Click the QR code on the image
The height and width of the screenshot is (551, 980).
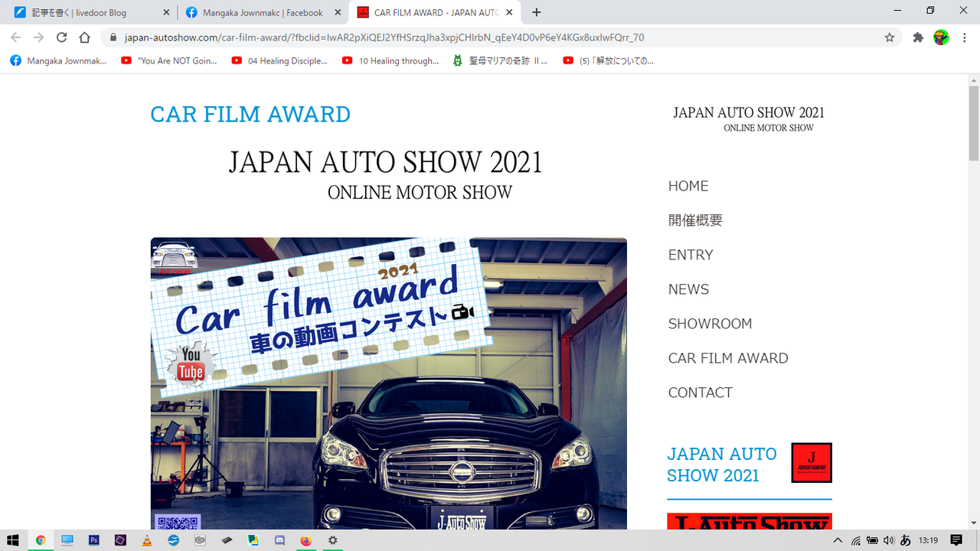point(178,522)
